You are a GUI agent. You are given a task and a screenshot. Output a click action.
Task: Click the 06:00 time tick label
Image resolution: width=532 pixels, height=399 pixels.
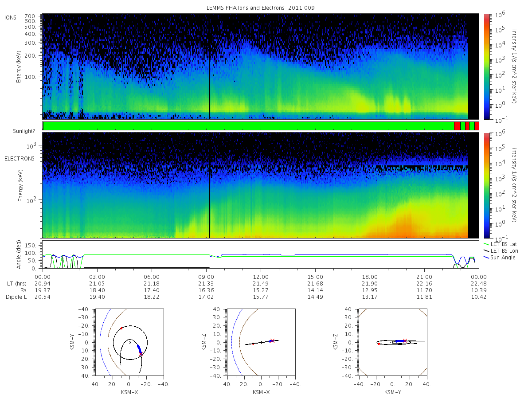152,276
